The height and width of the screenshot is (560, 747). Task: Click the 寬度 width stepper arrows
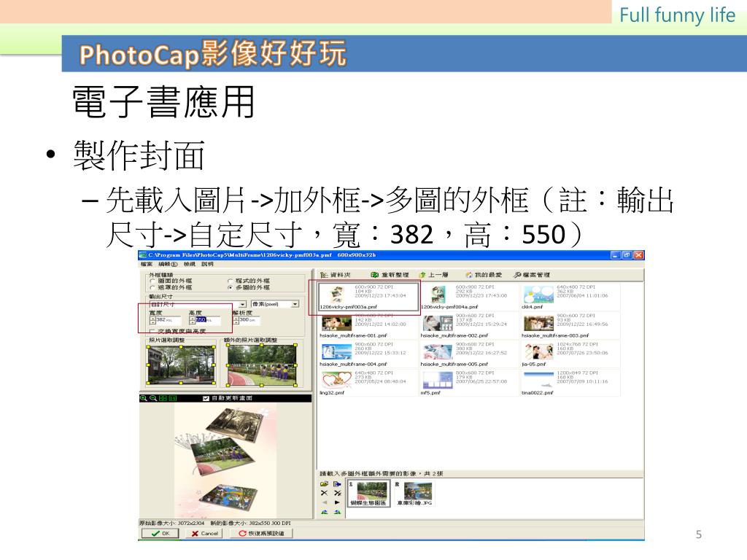click(x=152, y=321)
